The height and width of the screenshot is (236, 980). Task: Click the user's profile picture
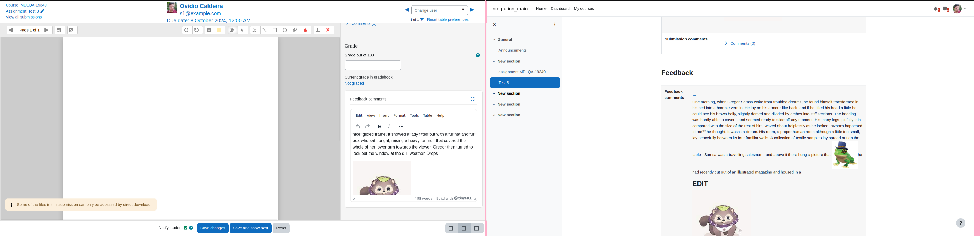coord(172,8)
